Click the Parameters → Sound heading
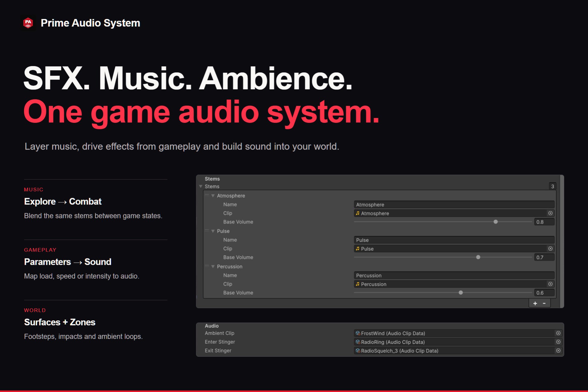Image resolution: width=588 pixels, height=392 pixels. 68,262
